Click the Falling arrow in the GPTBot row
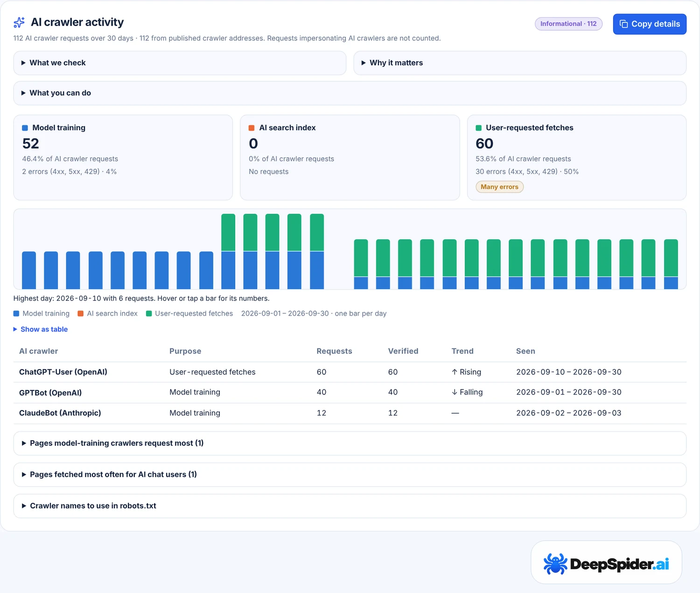 [455, 392]
